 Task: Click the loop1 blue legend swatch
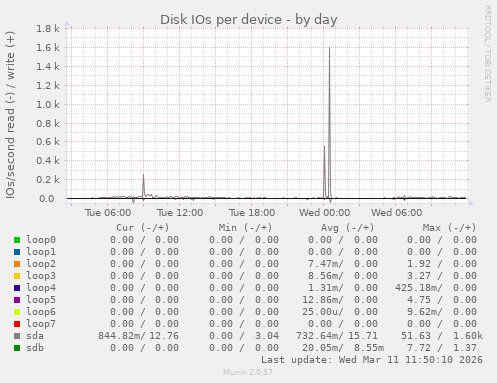point(17,252)
